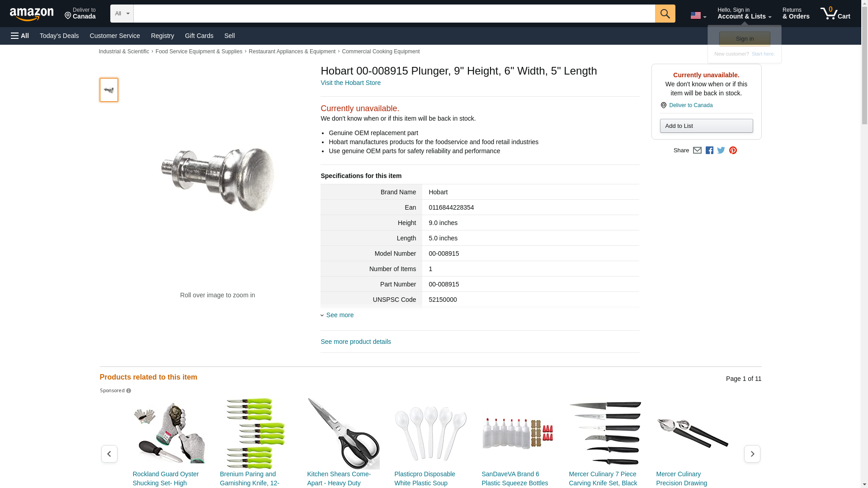This screenshot has height=488, width=868.
Task: Share on Pinterest icon
Action: (x=733, y=150)
